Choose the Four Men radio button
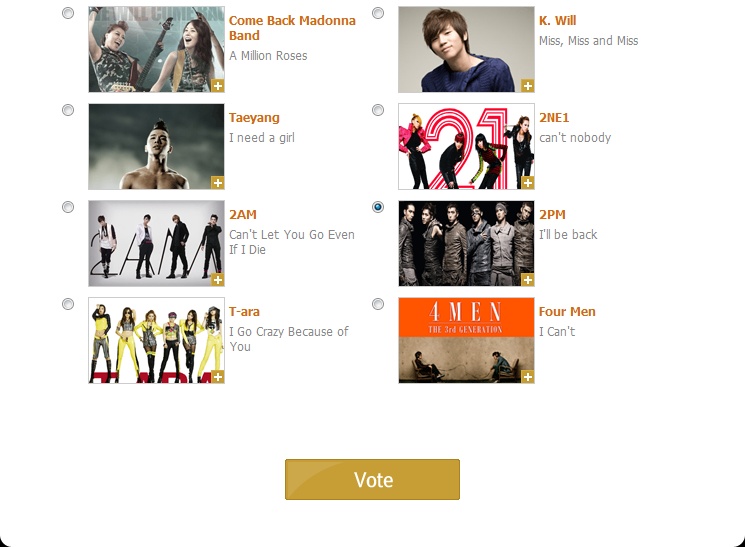The image size is (745, 547). (378, 304)
